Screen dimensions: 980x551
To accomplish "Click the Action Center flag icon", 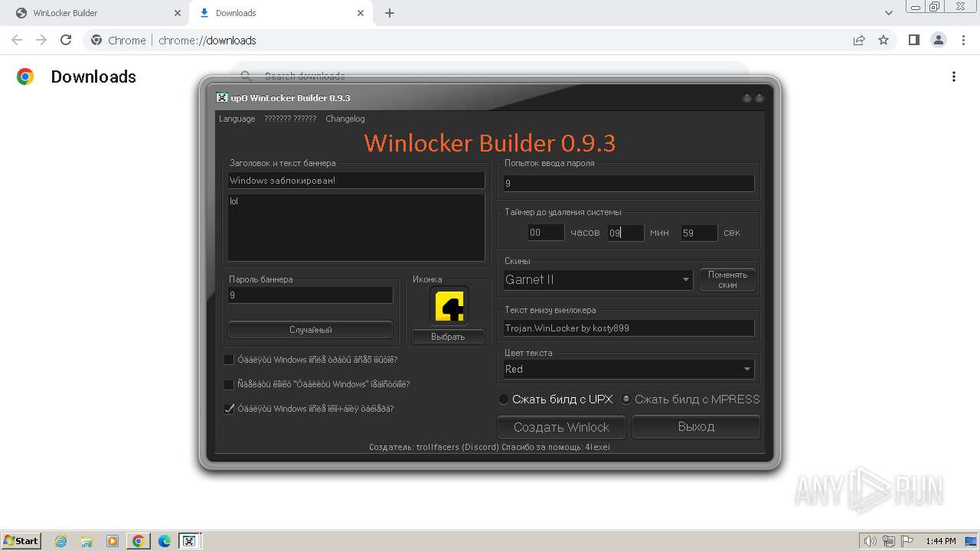I will point(906,541).
